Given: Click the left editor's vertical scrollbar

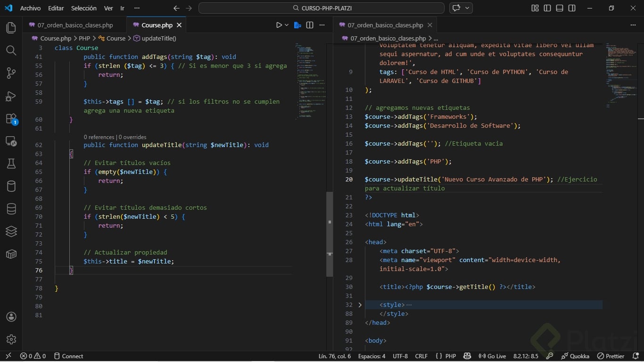Looking at the screenshot, I should click(330, 234).
